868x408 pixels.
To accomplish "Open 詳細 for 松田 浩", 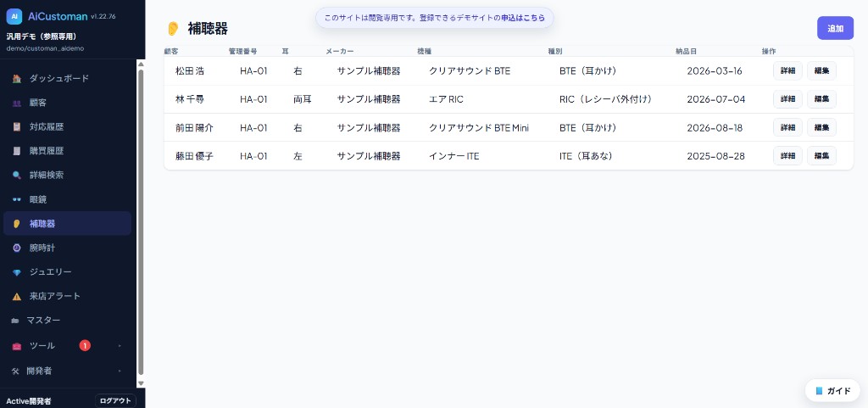I will [x=787, y=71].
